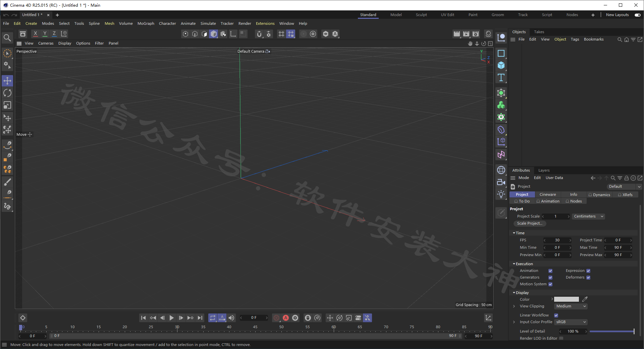
Task: Toggle the New Layouts switch
Action: (638, 15)
